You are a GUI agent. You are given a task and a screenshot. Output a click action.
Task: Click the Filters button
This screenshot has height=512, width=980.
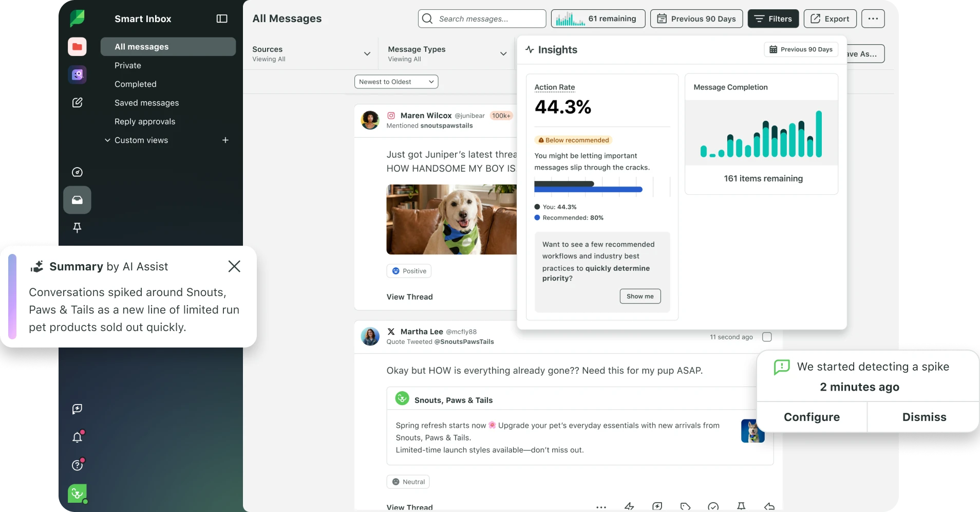pyautogui.click(x=773, y=19)
